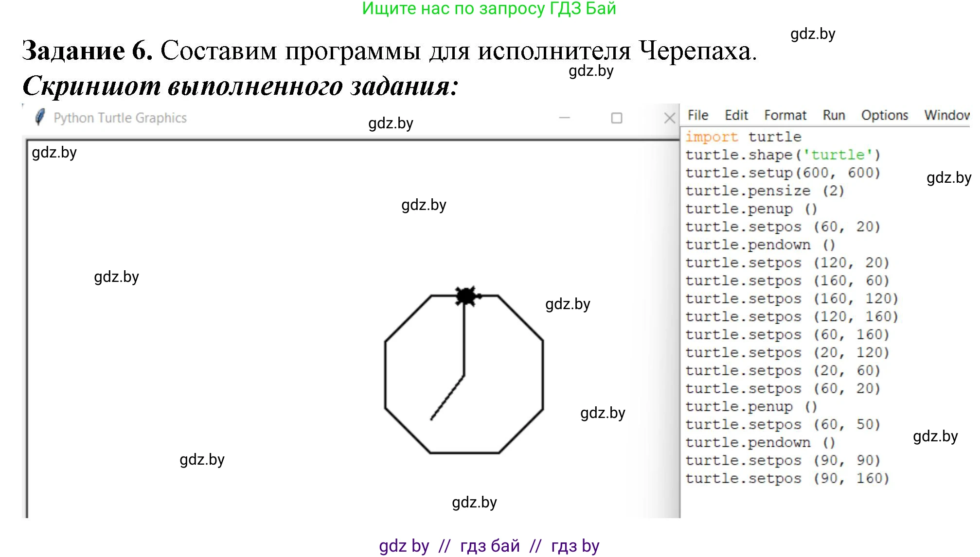The width and height of the screenshot is (980, 557).
Task: Click the import turtle code line
Action: [x=743, y=137]
